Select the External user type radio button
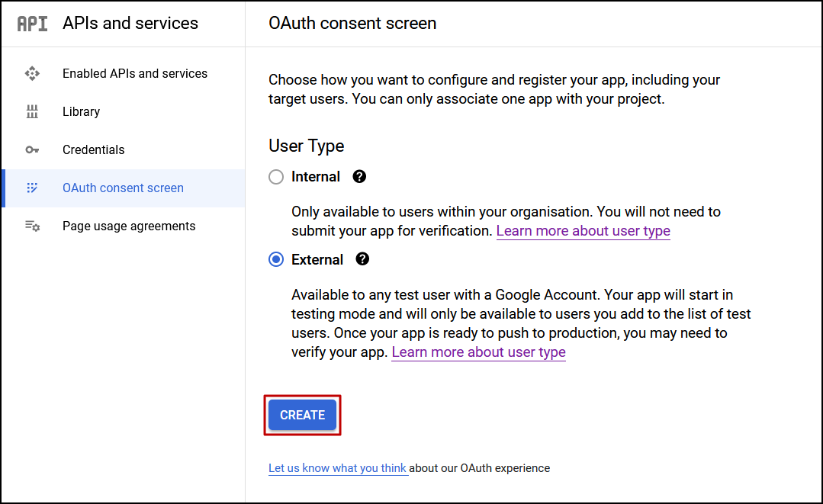 point(275,259)
